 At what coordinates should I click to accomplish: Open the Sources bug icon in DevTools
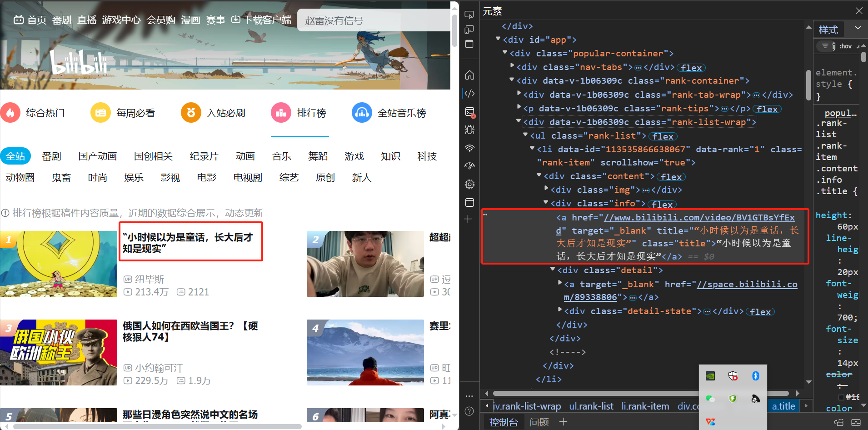tap(469, 130)
